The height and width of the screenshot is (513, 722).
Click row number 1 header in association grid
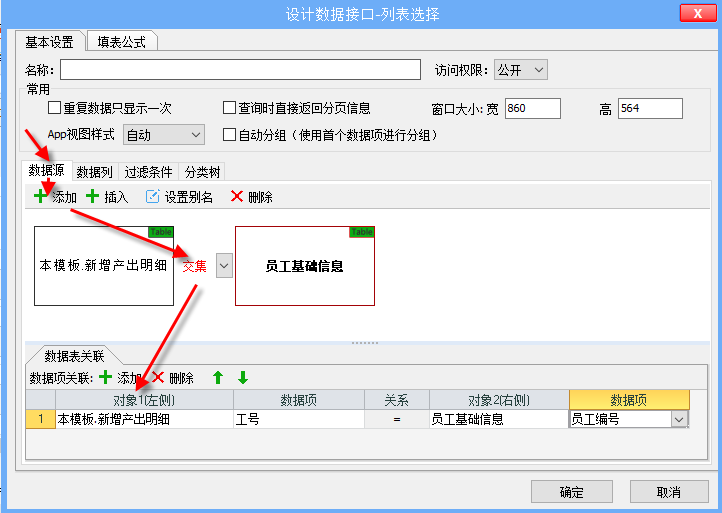coord(41,419)
